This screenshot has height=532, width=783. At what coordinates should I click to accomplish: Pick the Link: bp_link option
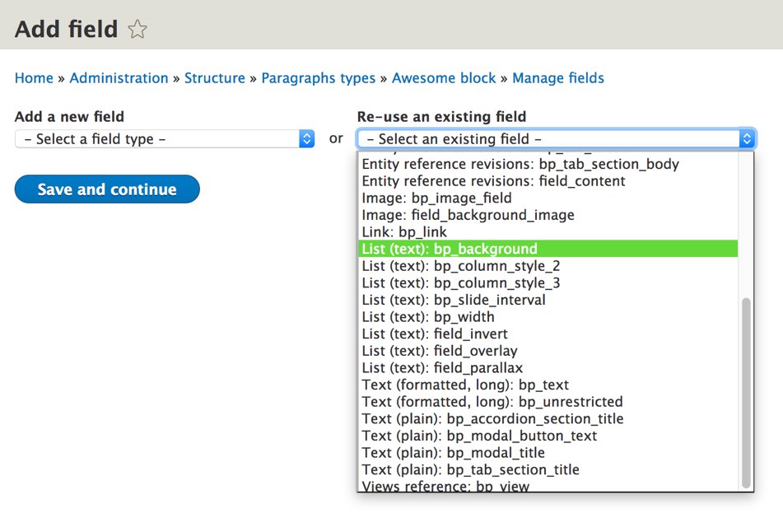[548, 232]
